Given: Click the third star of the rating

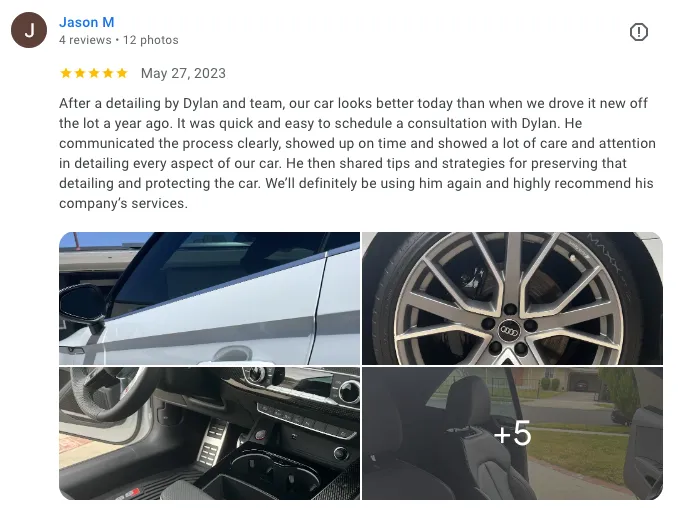Looking at the screenshot, I should point(94,73).
